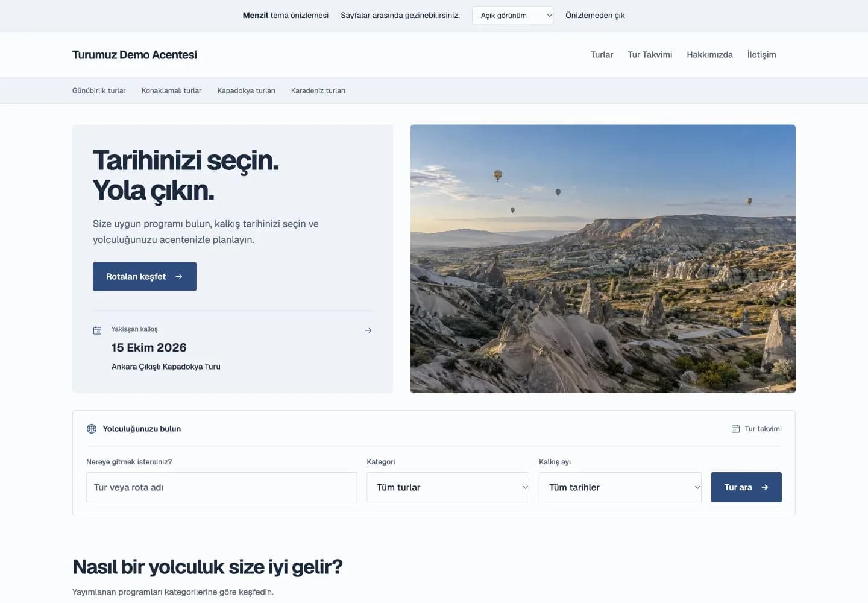Click the arrow icon in upcoming departure card

(x=368, y=330)
